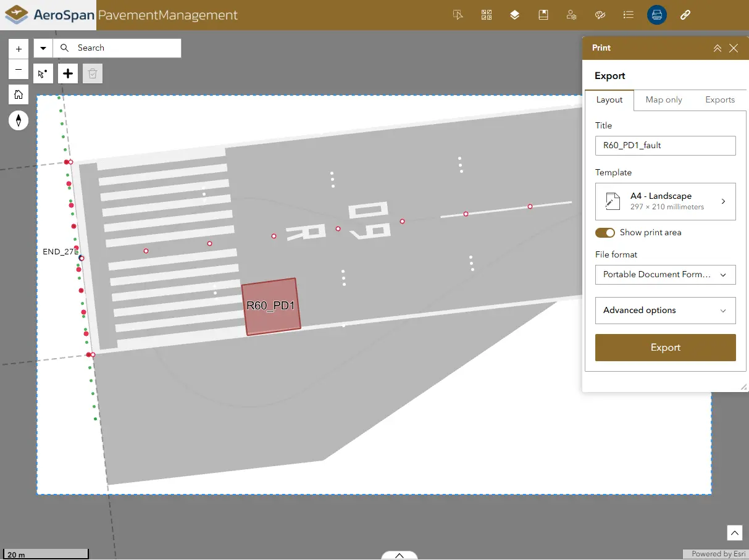The image size is (749, 560).
Task: Switch to the Layout tab
Action: click(609, 100)
